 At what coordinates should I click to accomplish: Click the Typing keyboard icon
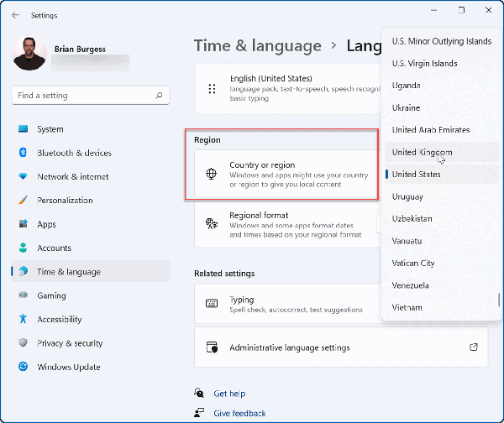click(x=212, y=303)
